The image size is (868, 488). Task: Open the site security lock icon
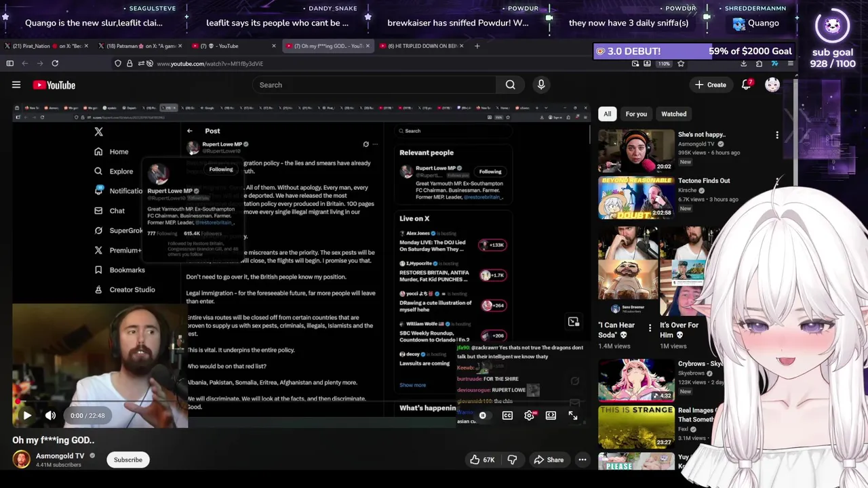coord(130,64)
